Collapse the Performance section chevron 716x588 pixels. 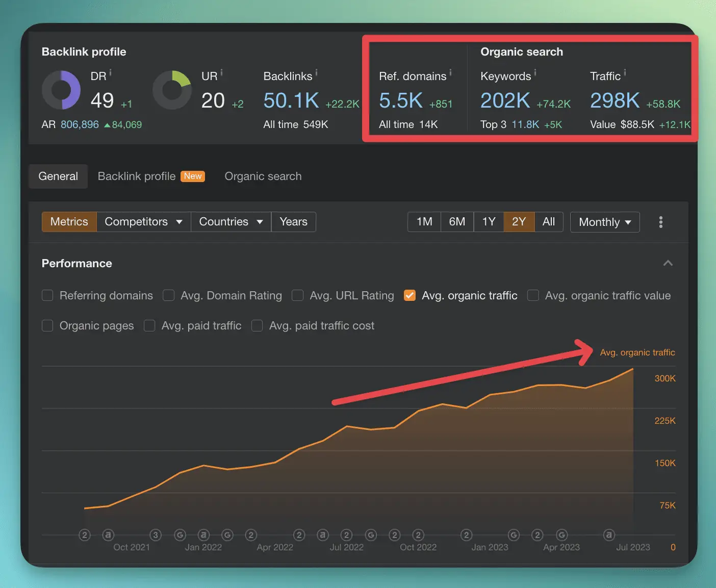(668, 263)
